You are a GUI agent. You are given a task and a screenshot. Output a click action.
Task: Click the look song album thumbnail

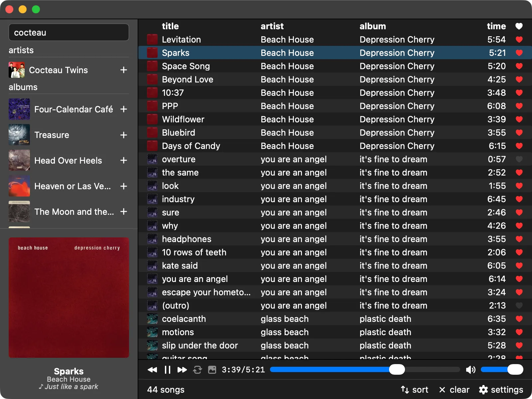coord(152,186)
